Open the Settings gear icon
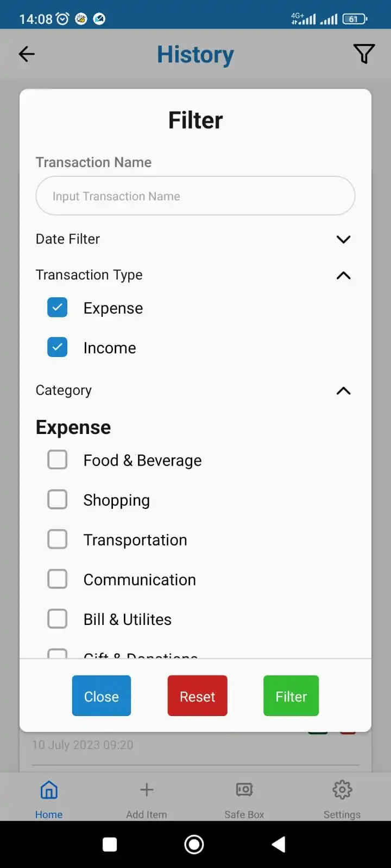 coord(342,790)
